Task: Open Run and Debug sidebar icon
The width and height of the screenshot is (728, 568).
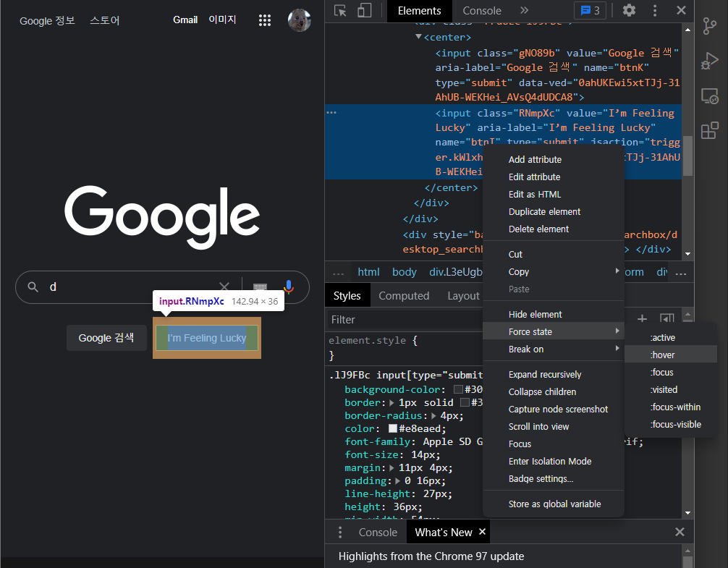Action: pos(709,61)
